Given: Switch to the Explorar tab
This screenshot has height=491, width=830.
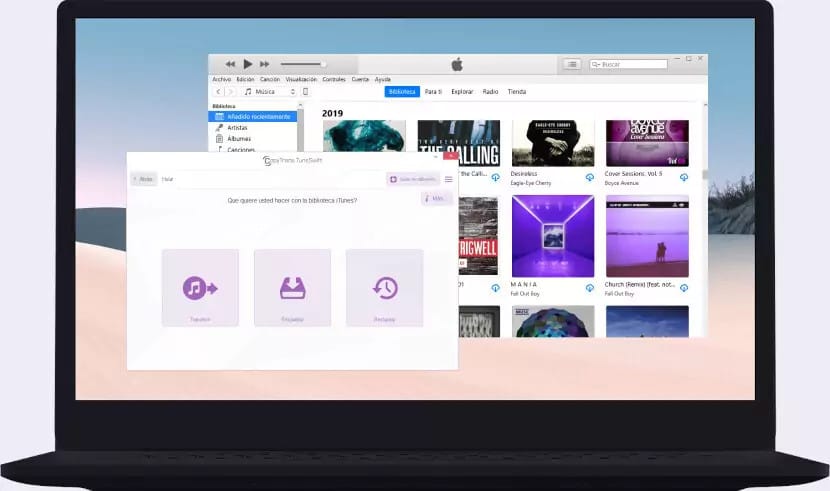Looking at the screenshot, I should [462, 92].
